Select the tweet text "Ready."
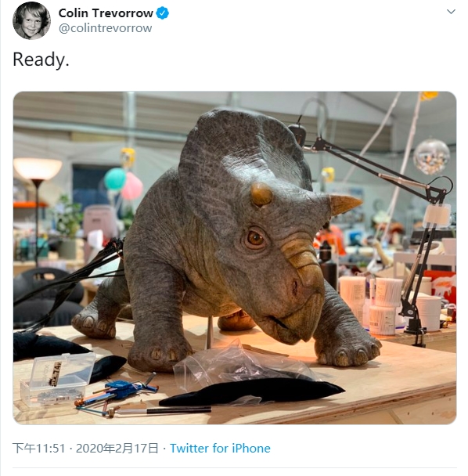Image resolution: width=468 pixels, height=476 pixels. 41,59
